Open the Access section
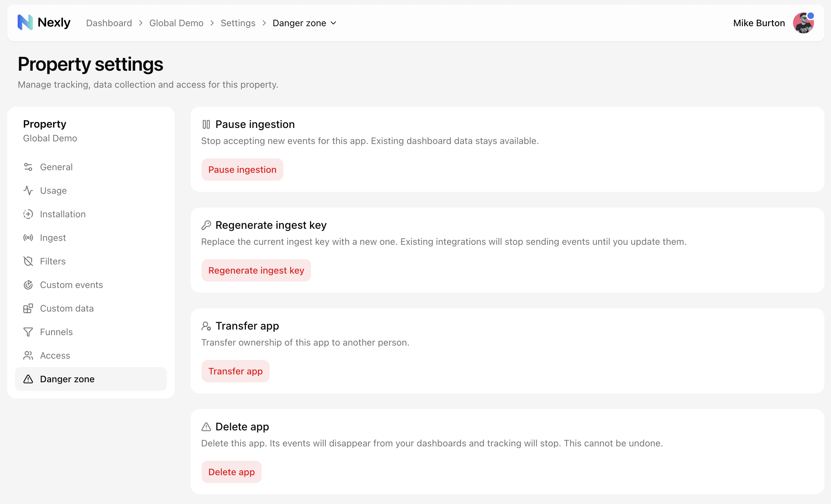Viewport: 831px width, 504px height. click(x=91, y=355)
